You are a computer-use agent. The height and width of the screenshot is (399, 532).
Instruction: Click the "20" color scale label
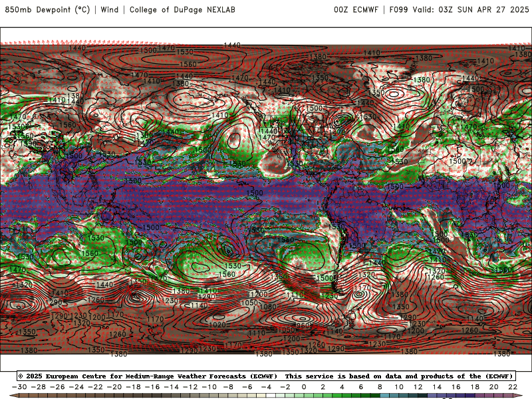click(494, 387)
